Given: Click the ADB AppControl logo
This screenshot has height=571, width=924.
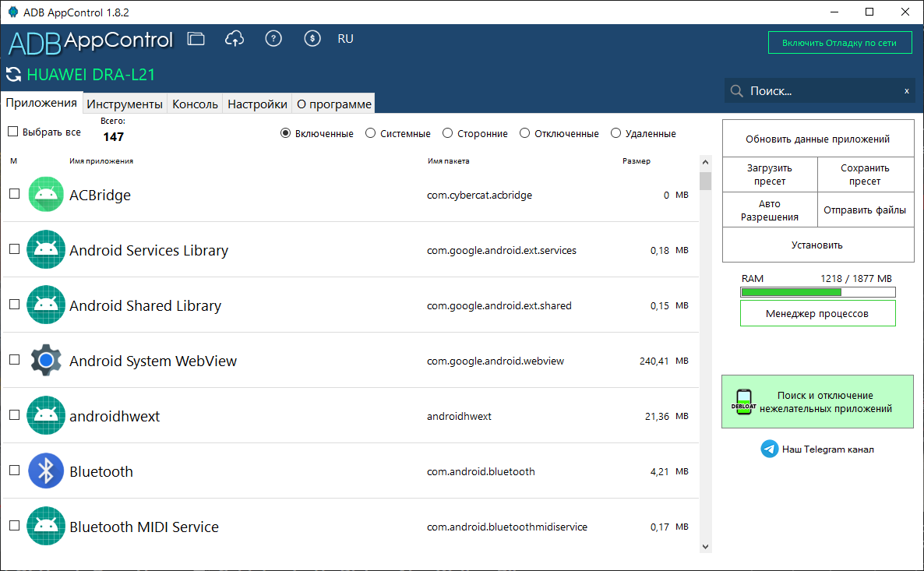Looking at the screenshot, I should (x=90, y=42).
